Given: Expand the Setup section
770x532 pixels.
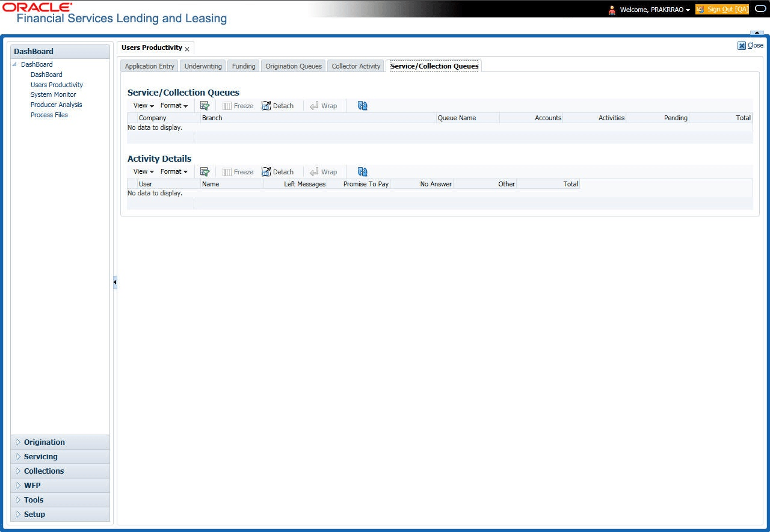Looking at the screenshot, I should tap(60, 515).
